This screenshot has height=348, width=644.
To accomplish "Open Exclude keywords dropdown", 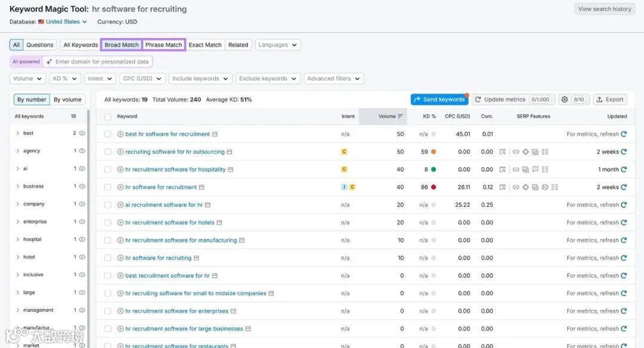I will click(x=268, y=79).
